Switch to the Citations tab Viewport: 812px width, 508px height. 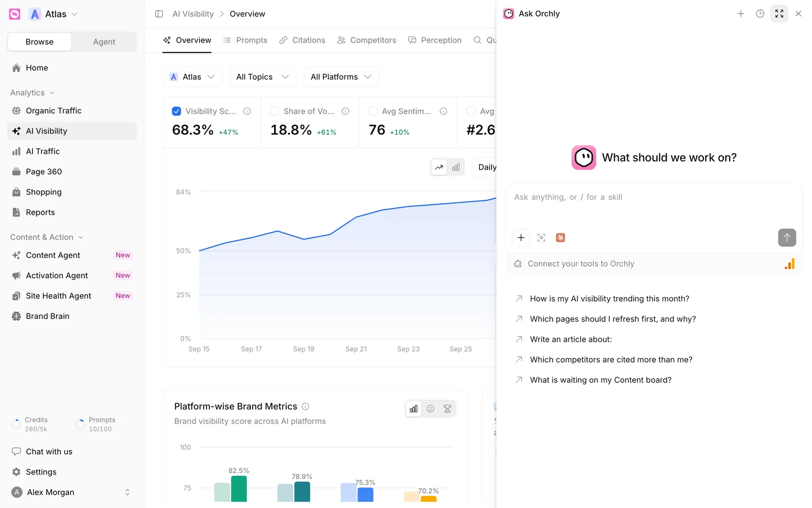[x=302, y=40]
